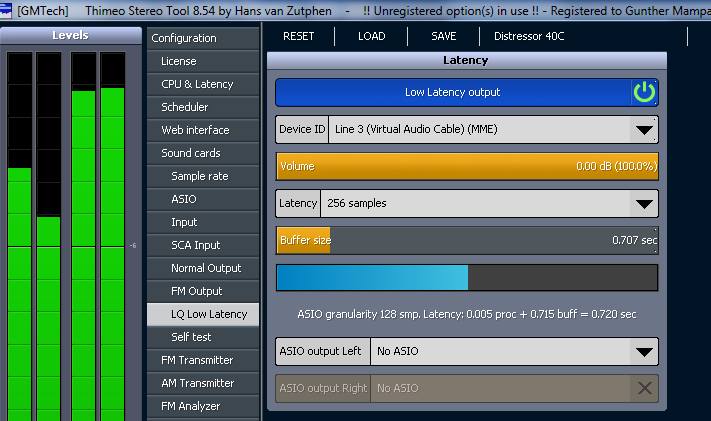Click the LOAD button
Viewport: 711px width, 421px height.
coord(372,36)
